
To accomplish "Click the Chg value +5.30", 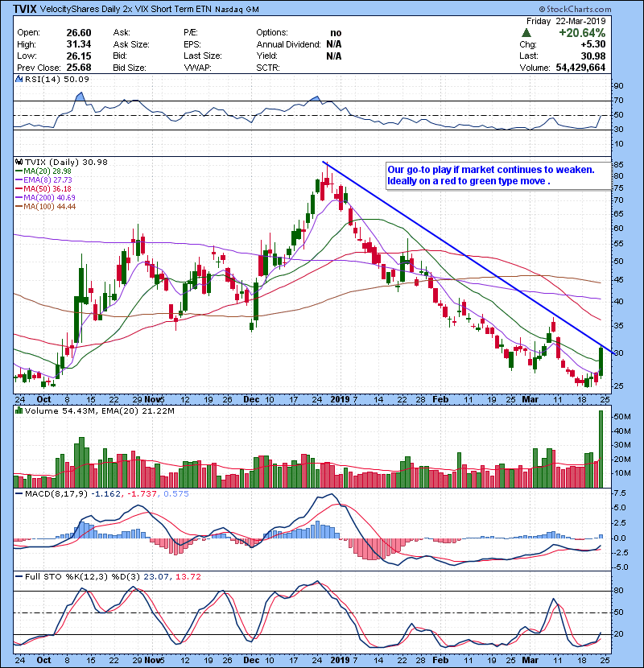I will tap(592, 44).
